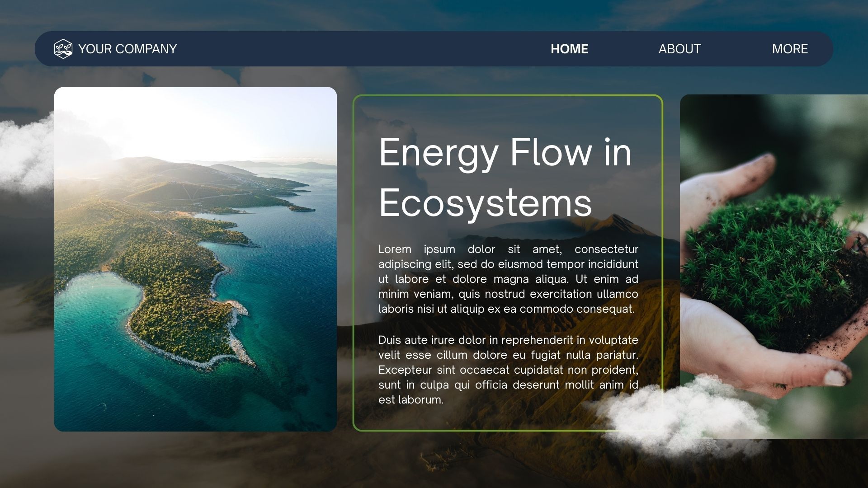Image resolution: width=868 pixels, height=488 pixels.
Task: Click the empty dark navigation bar area
Action: coord(362,49)
